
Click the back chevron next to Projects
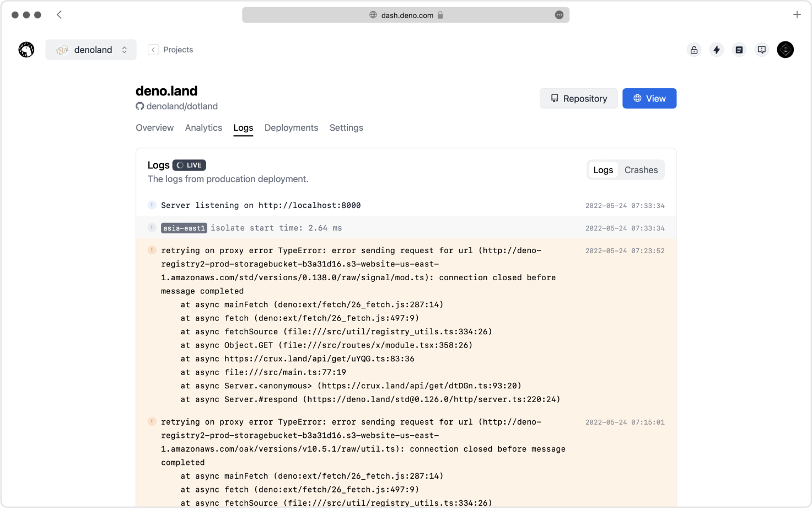[x=153, y=49]
